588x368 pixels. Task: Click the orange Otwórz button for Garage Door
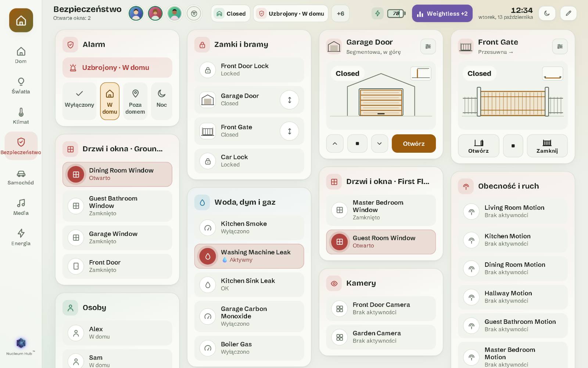coord(414,144)
